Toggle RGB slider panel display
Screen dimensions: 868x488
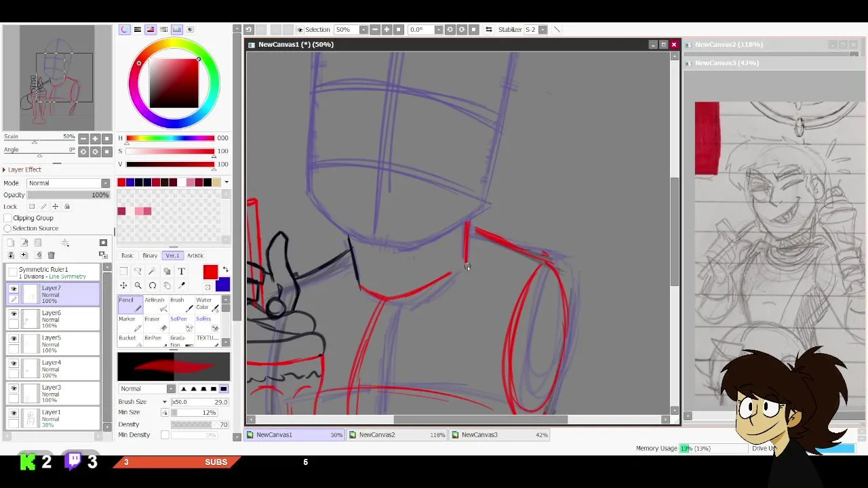click(x=137, y=29)
